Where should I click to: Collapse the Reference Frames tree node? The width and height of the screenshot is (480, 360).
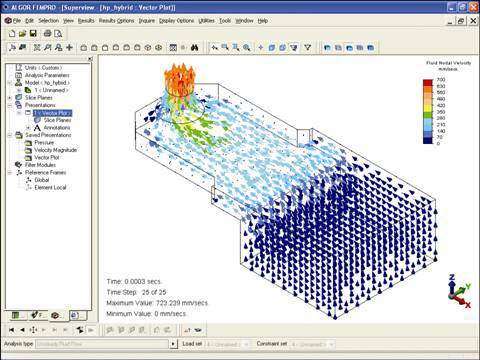10,173
